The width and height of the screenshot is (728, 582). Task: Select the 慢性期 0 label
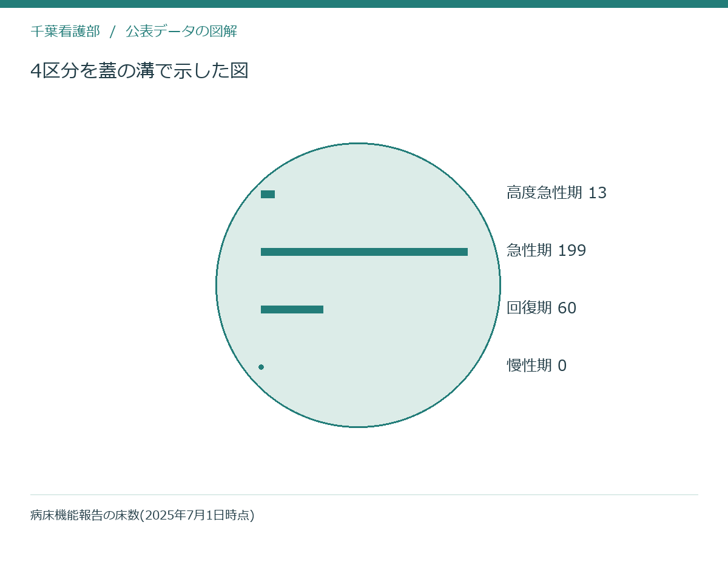(x=536, y=366)
